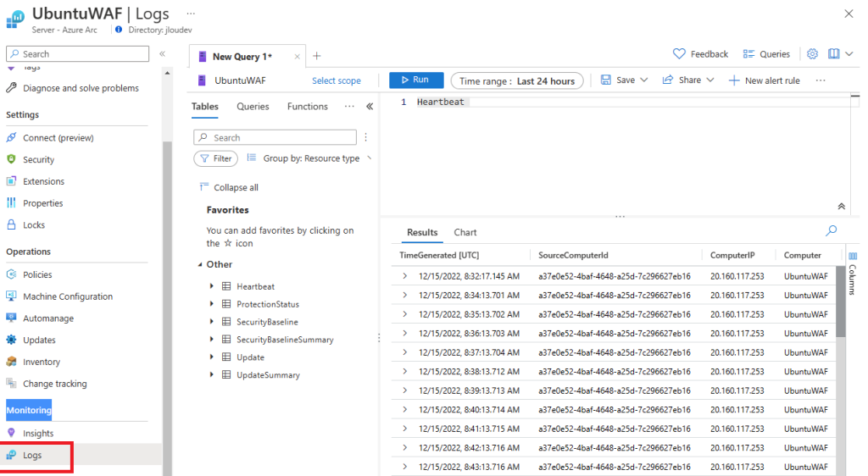Viewport: 868px width, 476px height.
Task: Click the results search magnifier icon
Action: tap(831, 230)
